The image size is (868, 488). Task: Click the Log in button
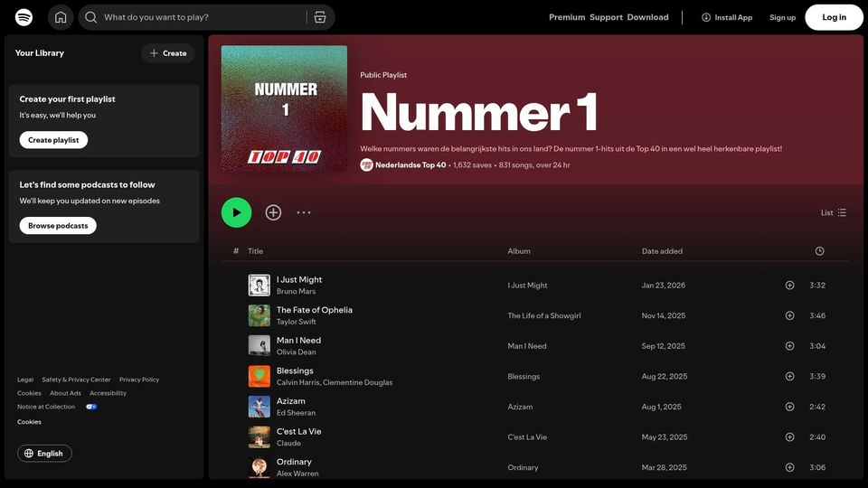pos(834,17)
